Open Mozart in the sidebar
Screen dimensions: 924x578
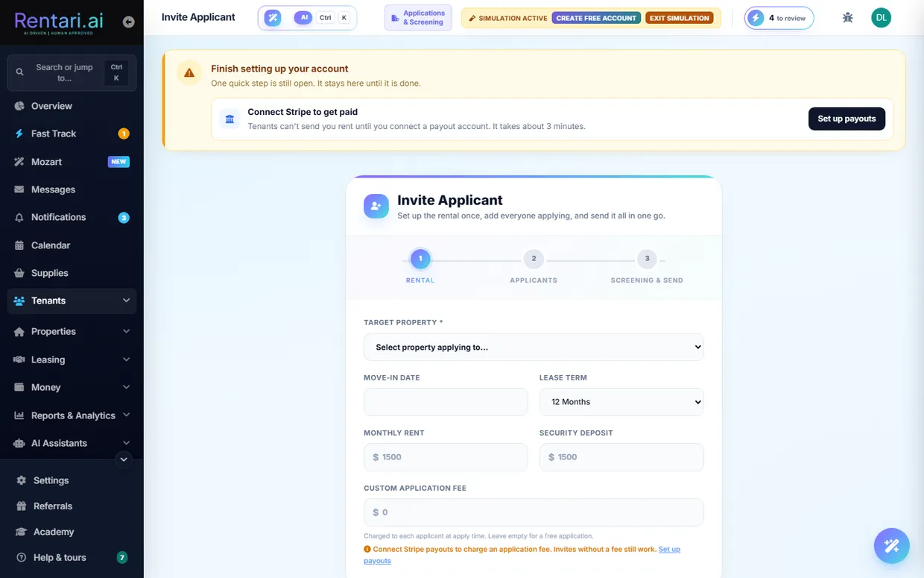click(x=72, y=162)
